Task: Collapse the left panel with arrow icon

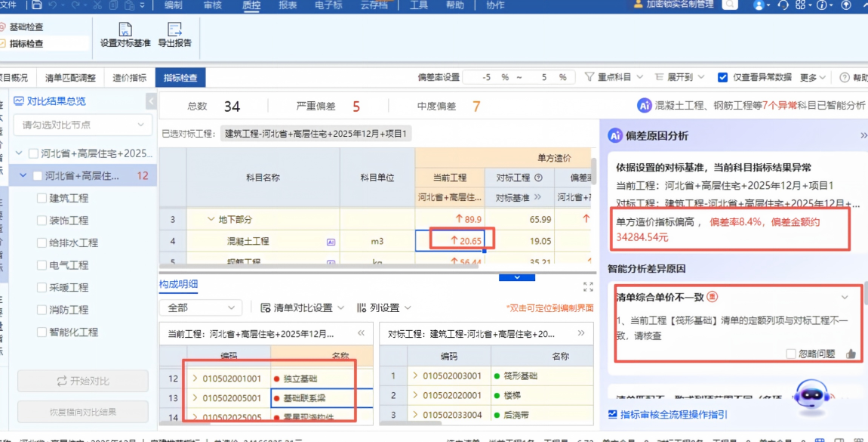Action: [x=150, y=101]
